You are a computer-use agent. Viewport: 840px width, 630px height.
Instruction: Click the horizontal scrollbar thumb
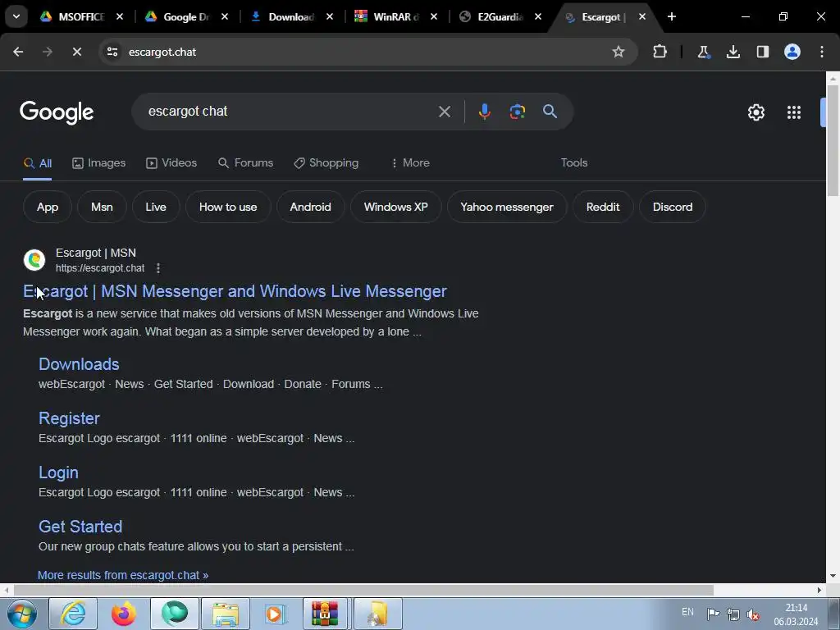coord(363,590)
